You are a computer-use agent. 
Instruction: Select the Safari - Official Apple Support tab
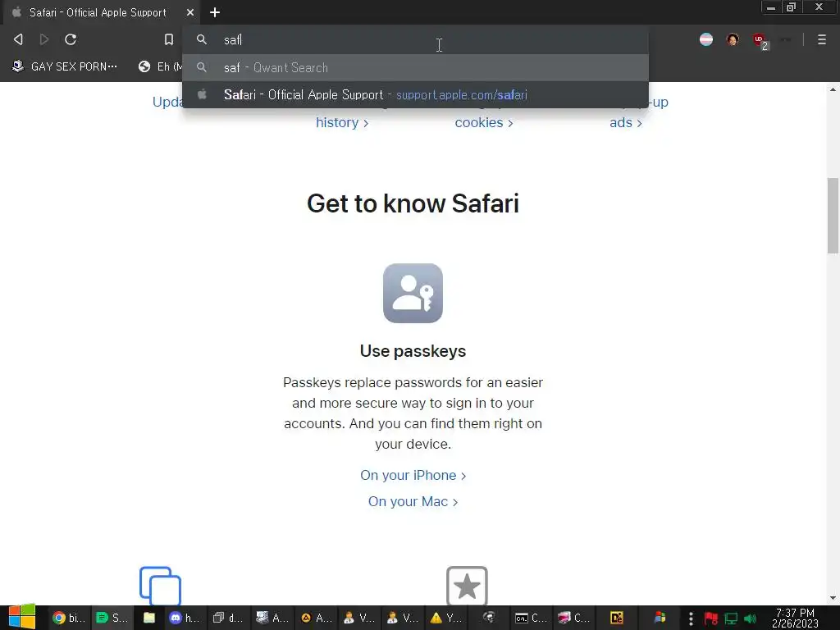point(98,12)
